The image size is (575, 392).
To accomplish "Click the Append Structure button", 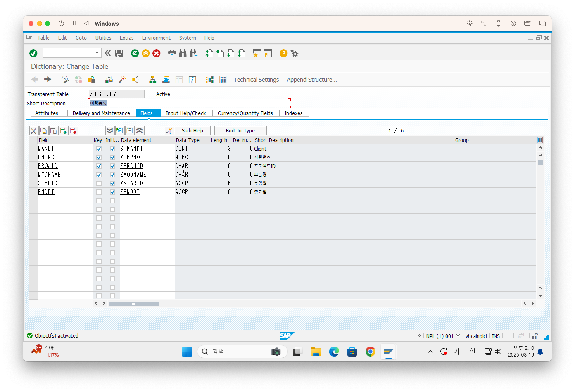I will point(312,80).
